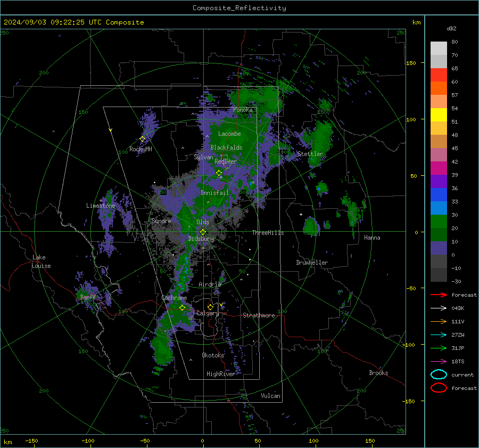
Task: Click the yellow diamond marker above RockyMH
Action: click(142, 139)
